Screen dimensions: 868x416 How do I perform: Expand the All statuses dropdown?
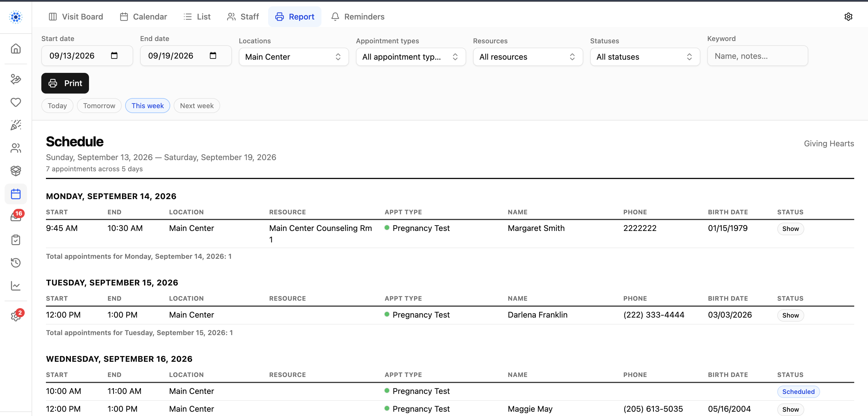(645, 57)
